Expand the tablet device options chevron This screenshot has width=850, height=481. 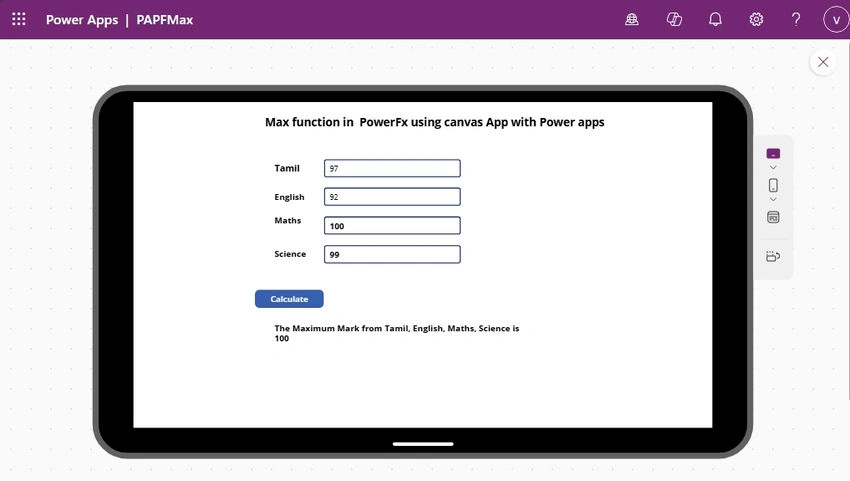click(773, 168)
